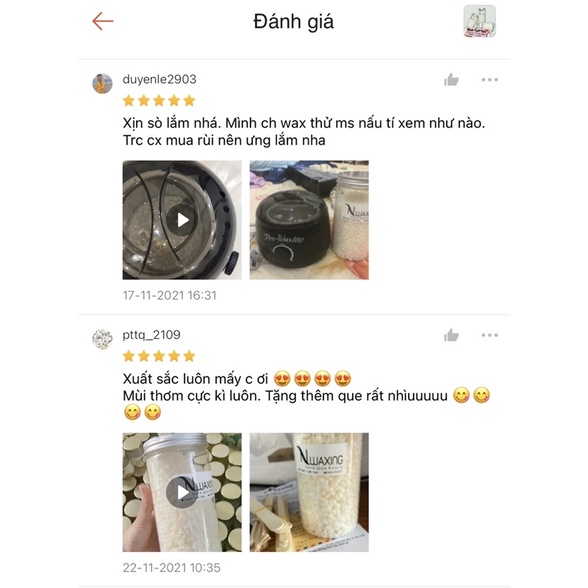Click username pttq_2109
The width and height of the screenshot is (588, 588).
[152, 335]
